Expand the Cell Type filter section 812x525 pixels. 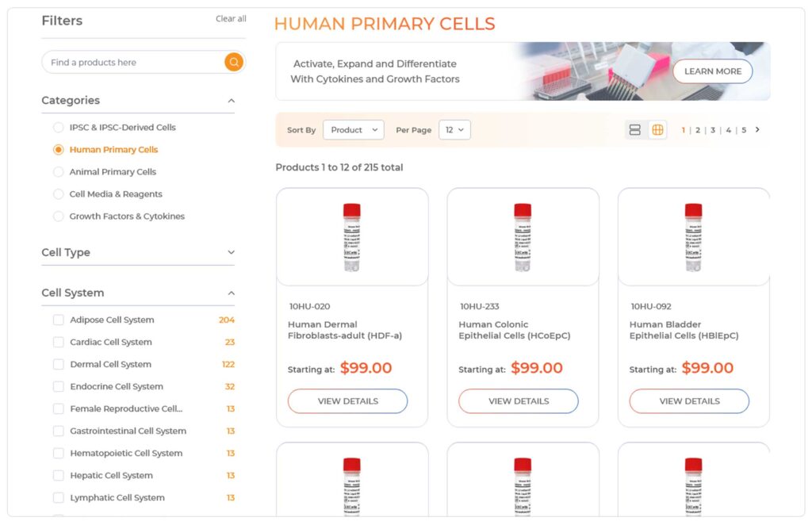point(231,252)
